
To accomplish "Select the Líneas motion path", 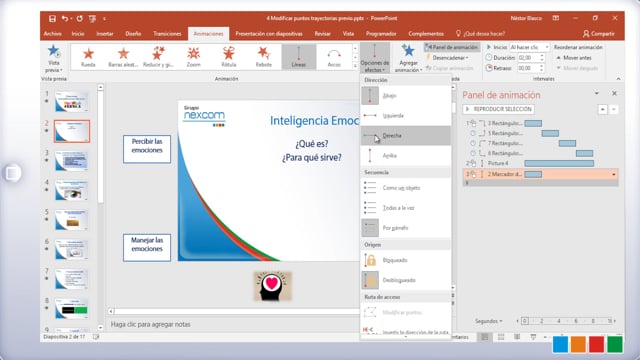I will 299,57.
